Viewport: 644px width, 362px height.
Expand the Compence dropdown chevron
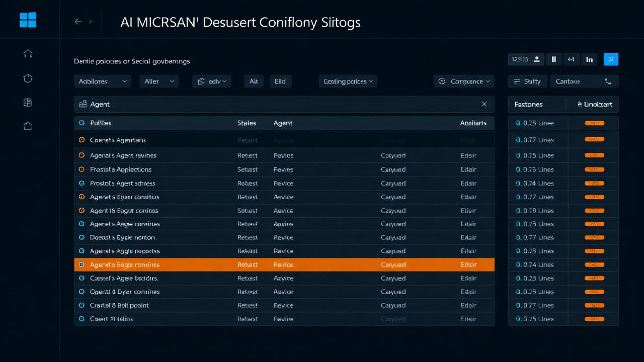pyautogui.click(x=488, y=81)
